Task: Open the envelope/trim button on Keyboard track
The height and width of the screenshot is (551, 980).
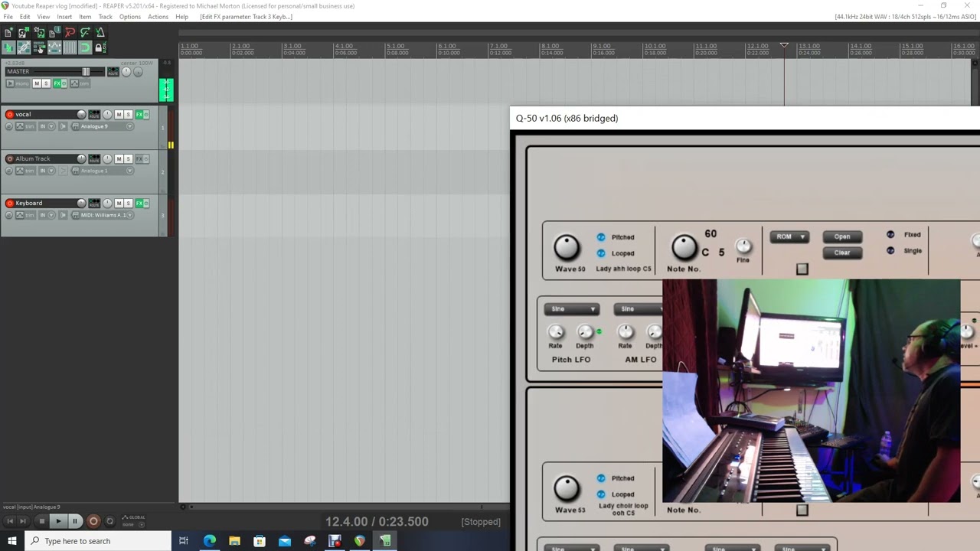Action: click(x=25, y=215)
